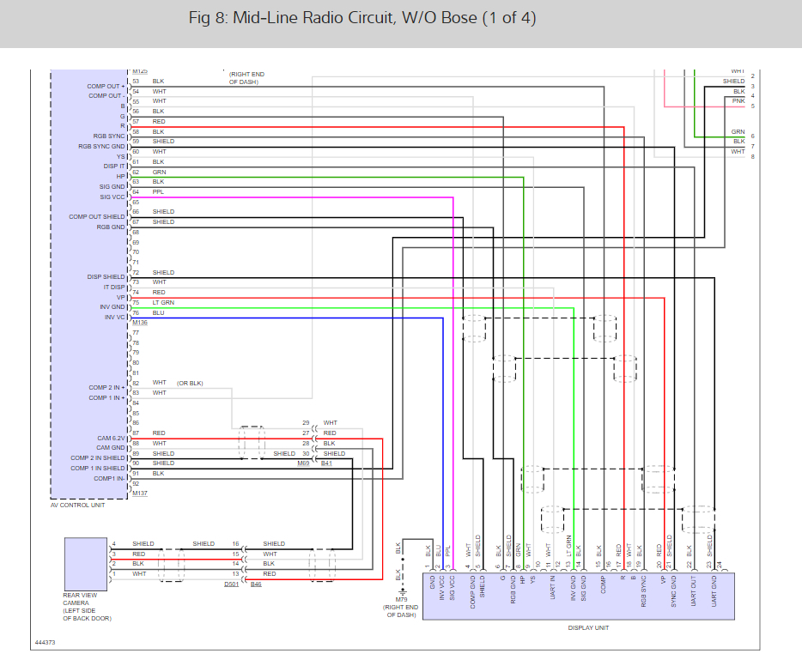Select COMP GND label on display unit
802x672 pixels.
point(472,592)
